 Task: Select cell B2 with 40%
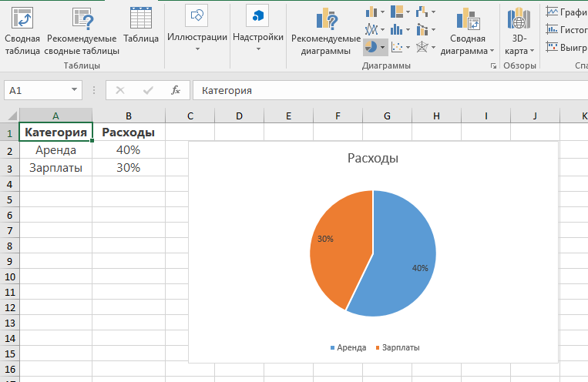129,150
